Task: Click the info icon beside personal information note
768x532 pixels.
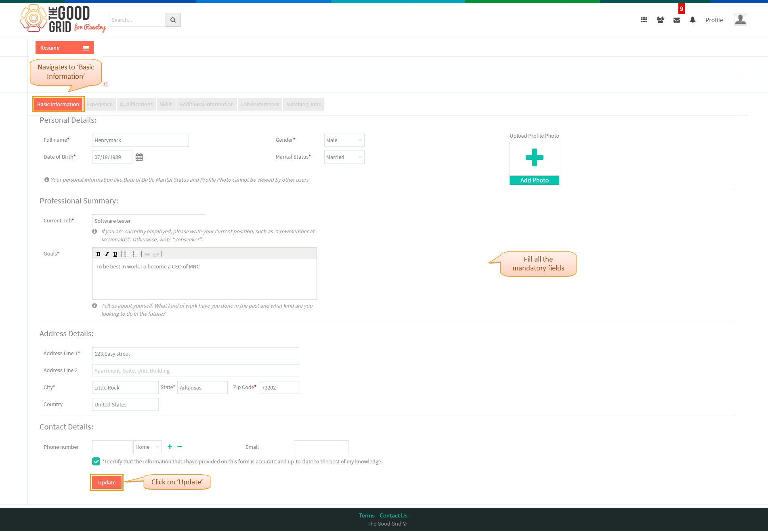Action: coord(47,180)
